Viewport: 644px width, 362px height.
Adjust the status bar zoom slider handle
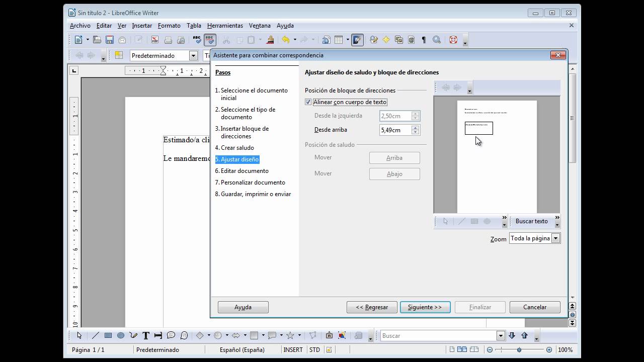(519, 349)
